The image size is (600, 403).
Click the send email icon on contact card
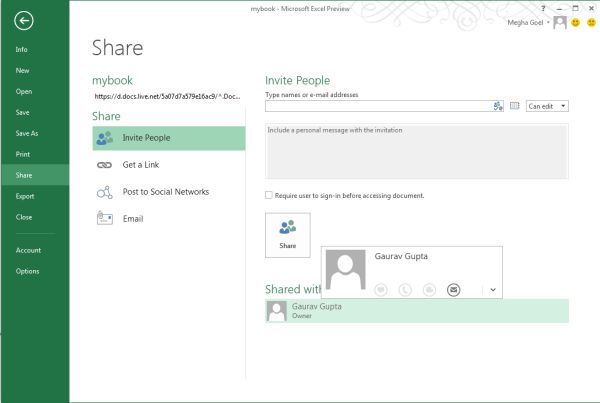tap(453, 290)
